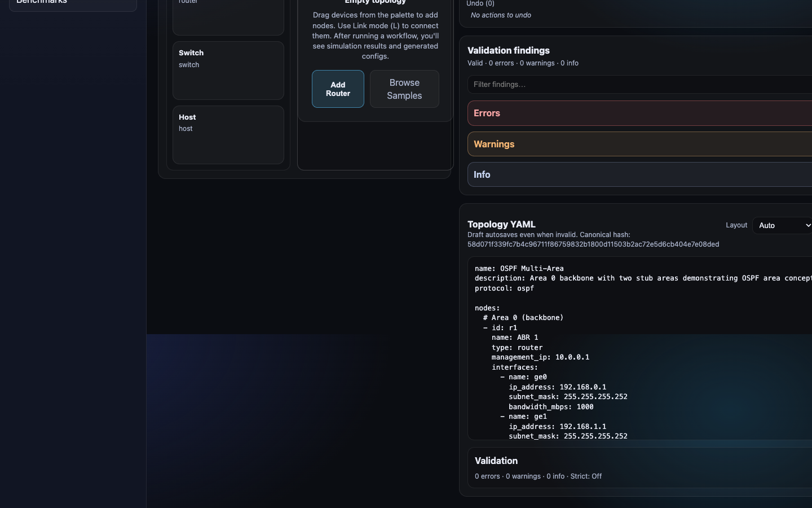Toggle Strict validation mode off to on

(x=586, y=476)
